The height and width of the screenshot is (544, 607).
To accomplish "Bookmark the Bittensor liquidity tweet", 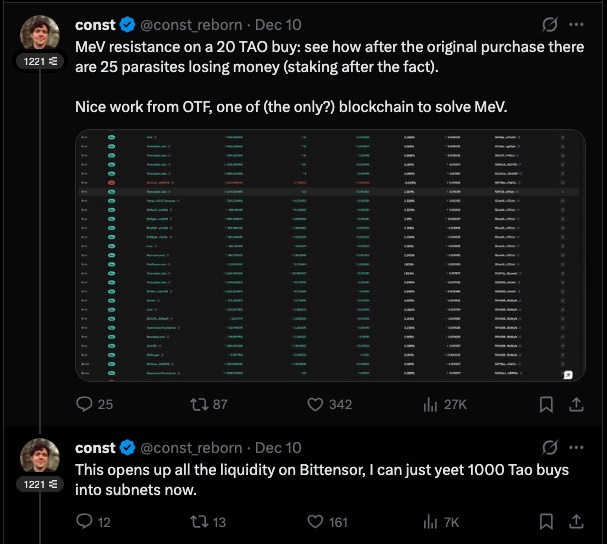I will point(546,521).
